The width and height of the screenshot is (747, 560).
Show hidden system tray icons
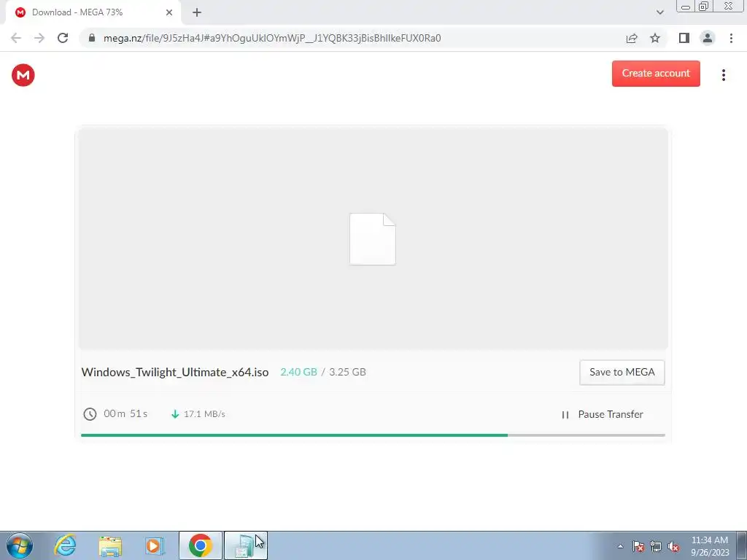coord(620,546)
